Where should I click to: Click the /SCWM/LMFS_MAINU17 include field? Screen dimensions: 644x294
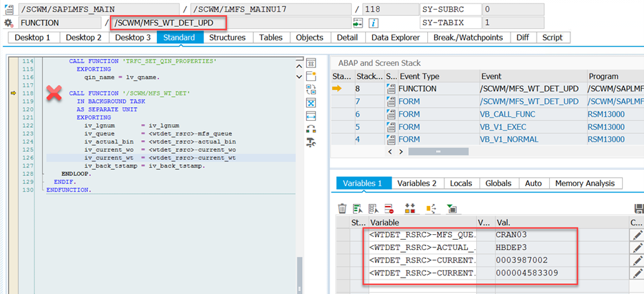coord(271,10)
